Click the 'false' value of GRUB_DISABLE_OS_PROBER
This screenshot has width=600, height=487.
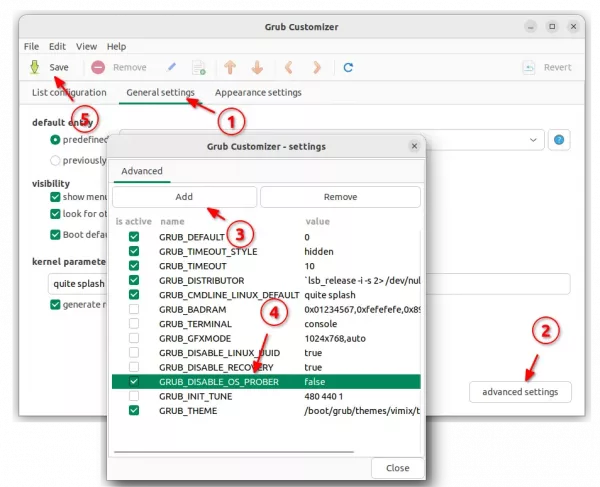pos(315,382)
